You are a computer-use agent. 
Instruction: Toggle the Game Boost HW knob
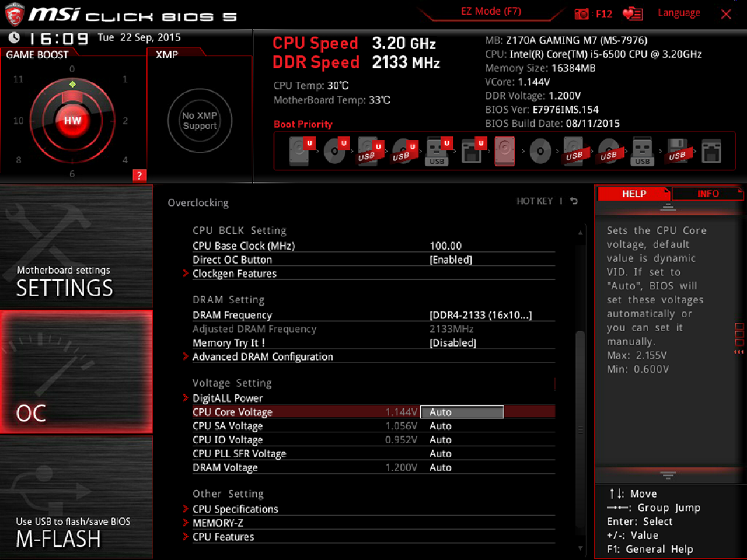click(x=72, y=120)
